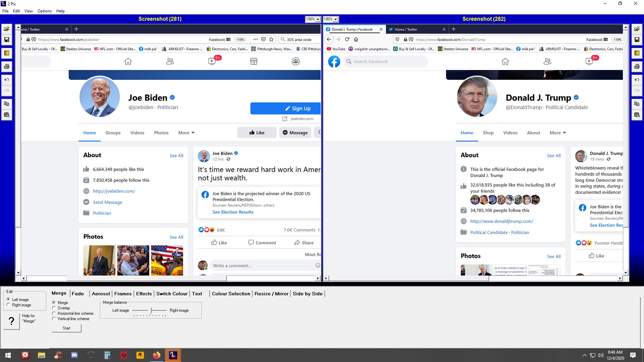Choose the Overlay merge mode
This screenshot has width=644, height=362.
coord(54,308)
